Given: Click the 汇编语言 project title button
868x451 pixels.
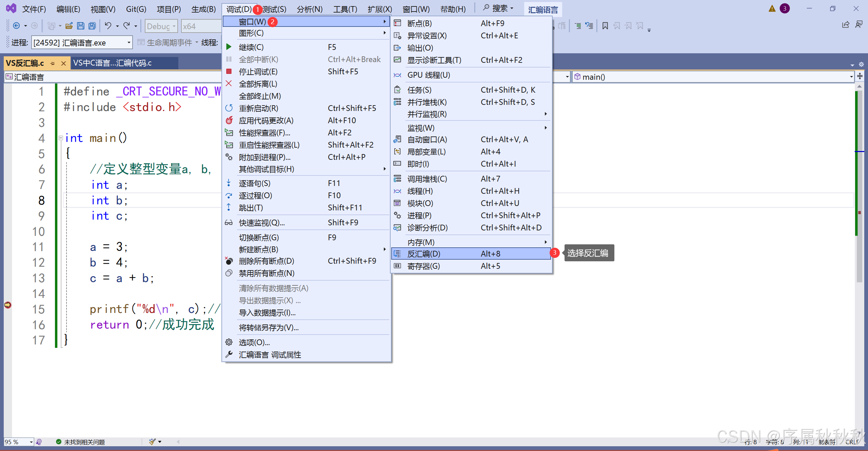Looking at the screenshot, I should click(543, 10).
